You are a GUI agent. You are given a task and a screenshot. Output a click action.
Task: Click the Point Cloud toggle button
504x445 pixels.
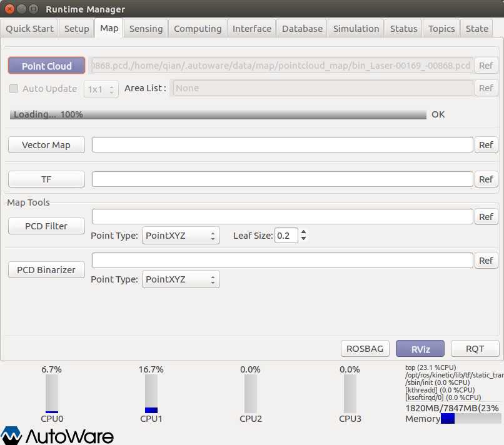46,66
